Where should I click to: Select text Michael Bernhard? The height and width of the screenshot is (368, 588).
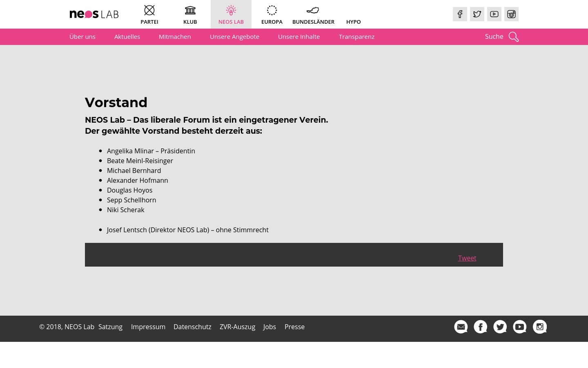[x=134, y=171]
